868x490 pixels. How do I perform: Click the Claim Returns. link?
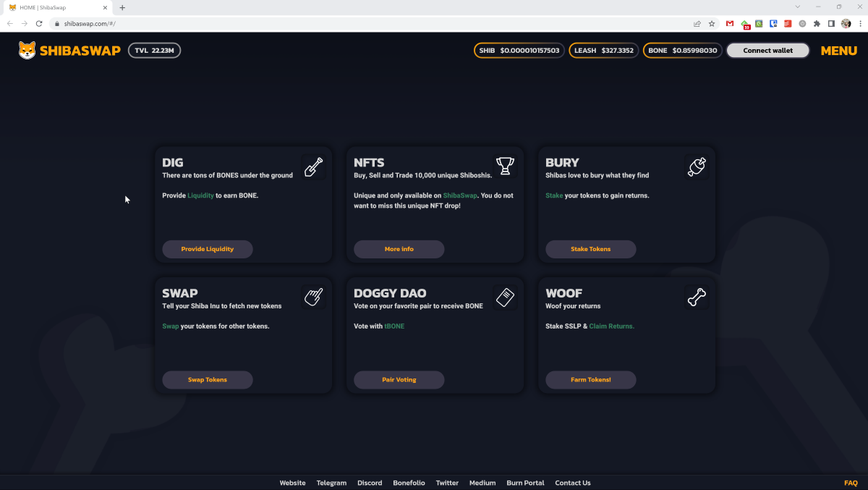612,326
